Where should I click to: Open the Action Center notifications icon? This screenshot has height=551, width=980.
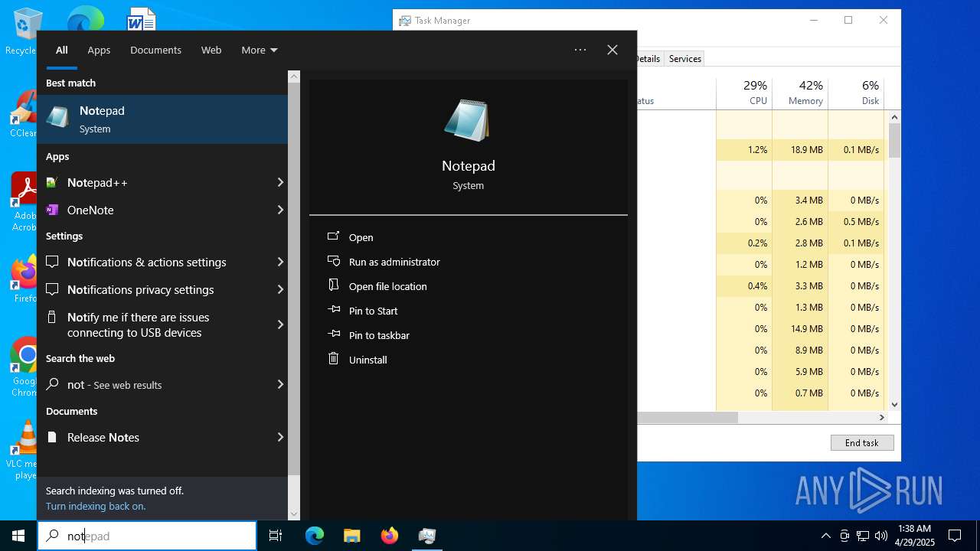point(955,536)
